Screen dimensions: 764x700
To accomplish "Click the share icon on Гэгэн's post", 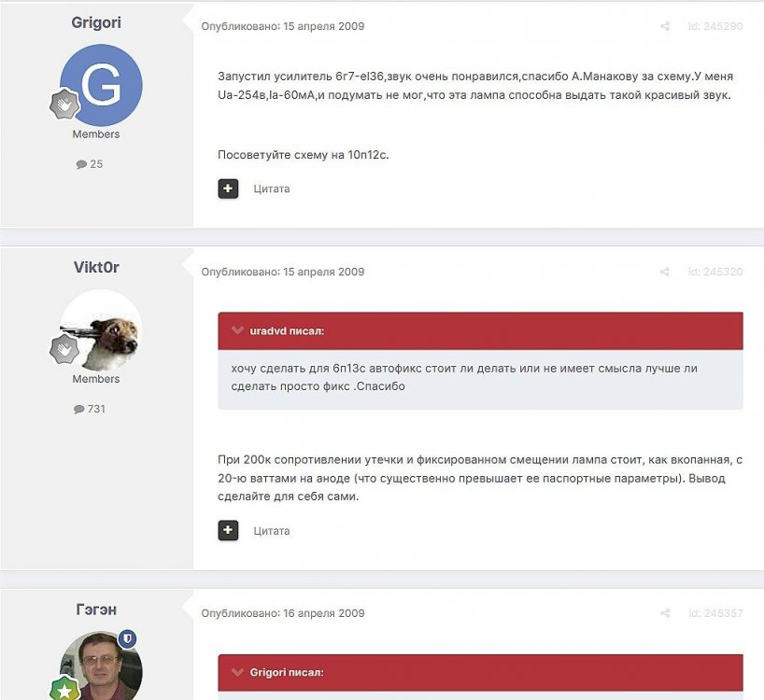I will [x=665, y=613].
